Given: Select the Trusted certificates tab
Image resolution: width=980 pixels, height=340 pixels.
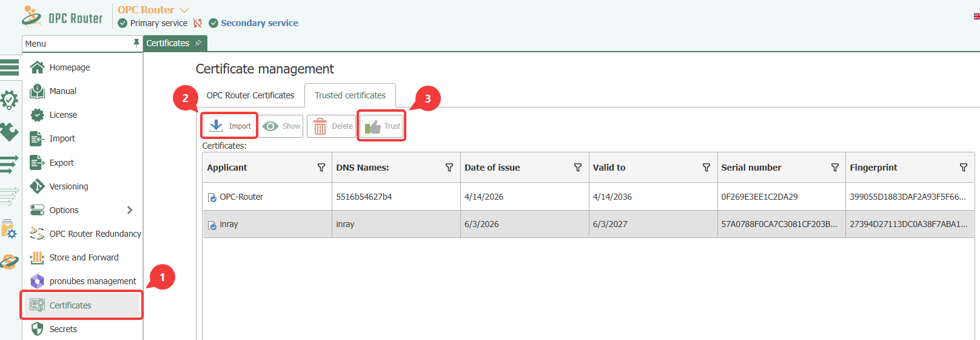Looking at the screenshot, I should [350, 95].
